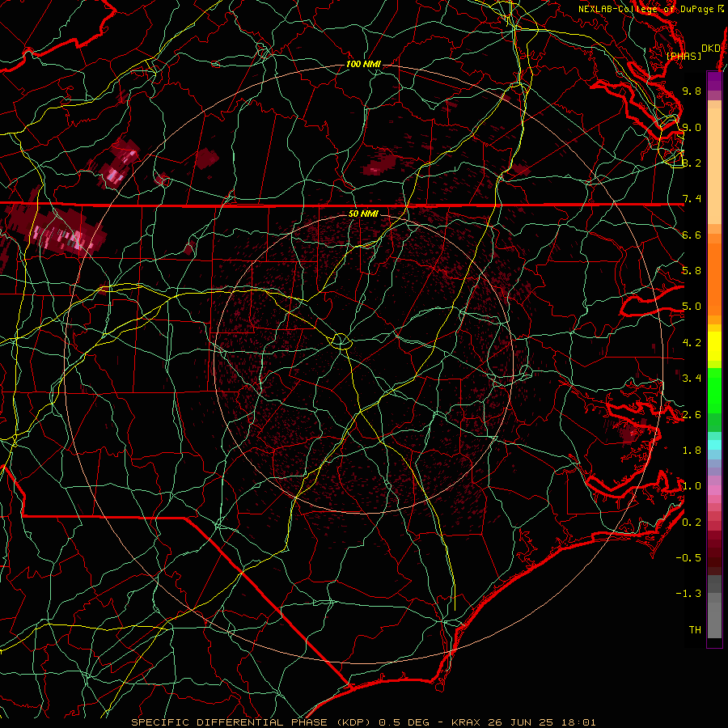Click the TH threshold label
Viewport: 728px width, 728px height.
[695, 630]
